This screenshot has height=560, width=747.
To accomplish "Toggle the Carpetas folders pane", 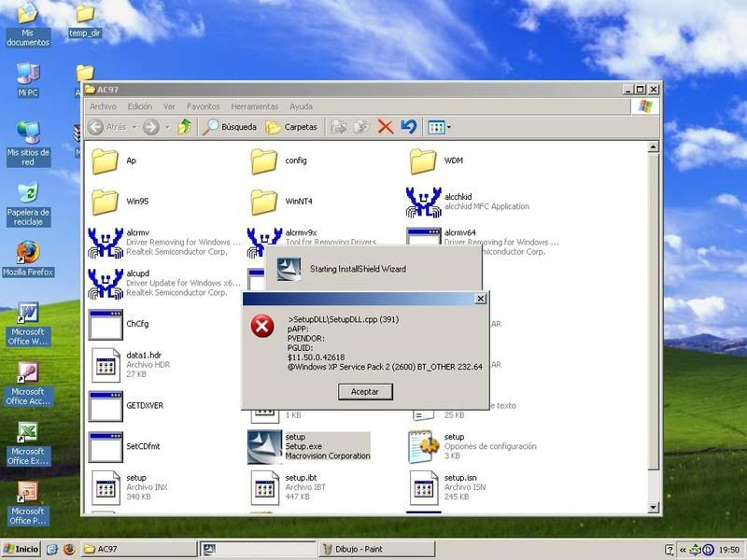I will (x=291, y=127).
